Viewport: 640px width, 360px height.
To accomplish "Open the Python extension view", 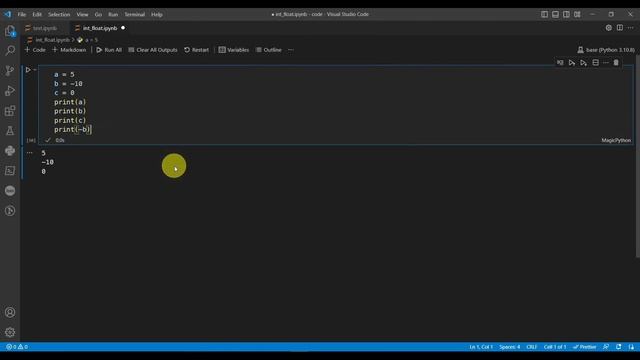I will pos(10,151).
